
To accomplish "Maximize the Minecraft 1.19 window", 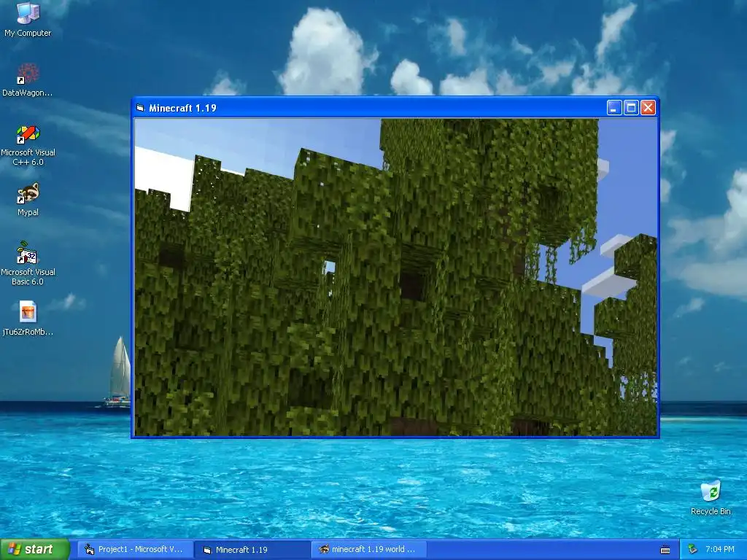I will pos(631,108).
